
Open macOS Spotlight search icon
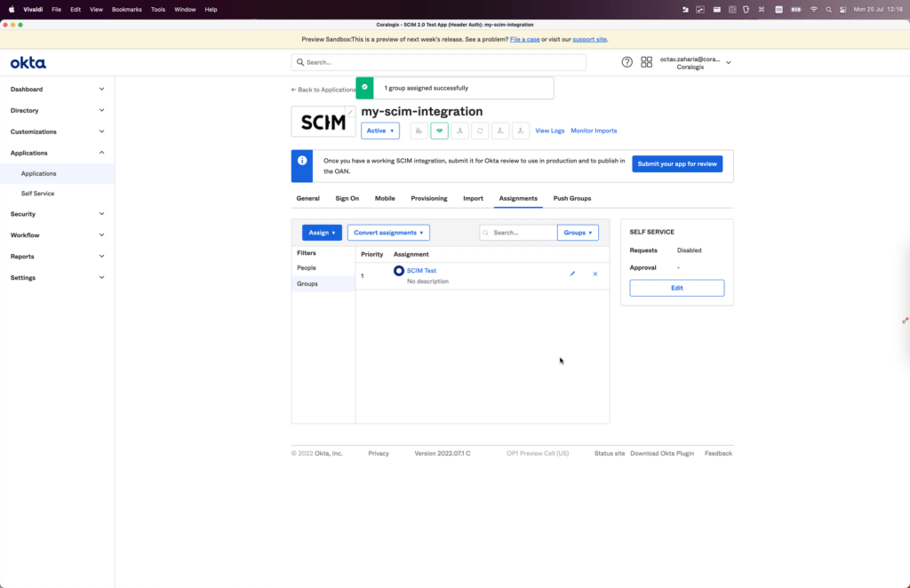828,9
